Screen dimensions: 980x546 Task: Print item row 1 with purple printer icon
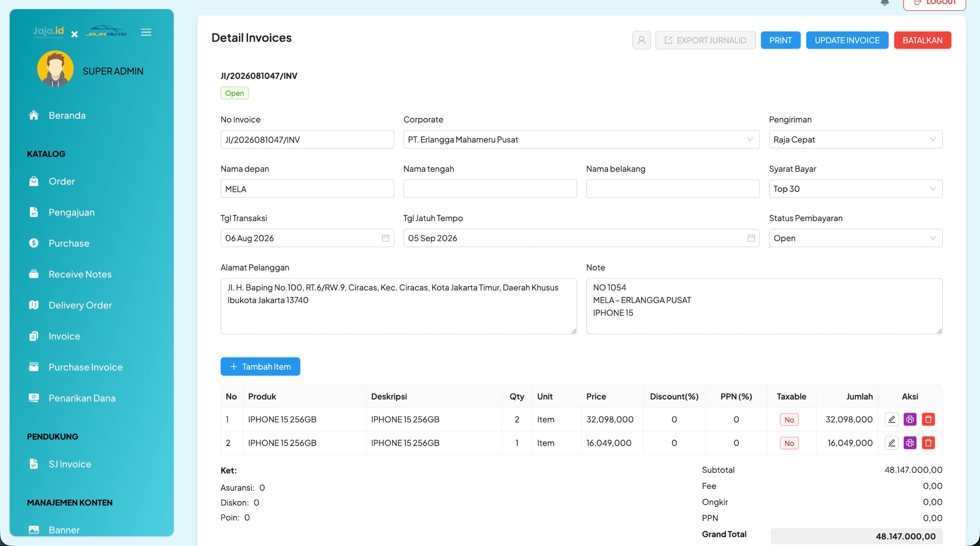pos(910,419)
